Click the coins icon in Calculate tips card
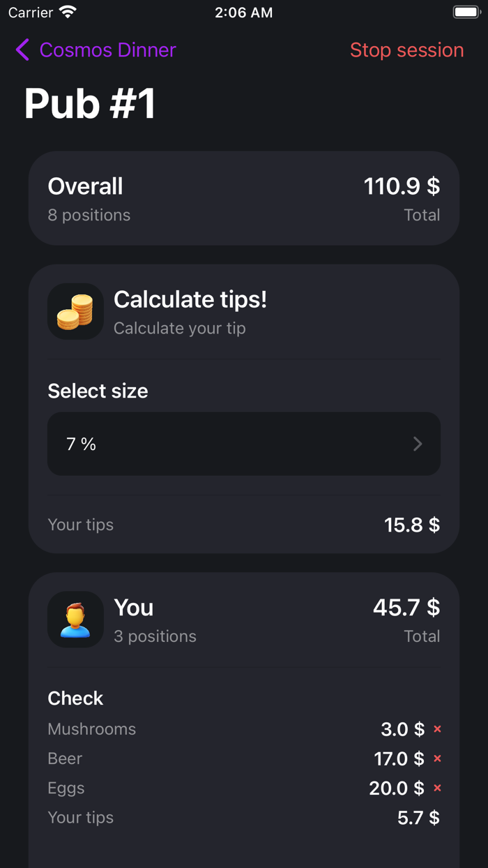This screenshot has width=488, height=868. click(x=75, y=311)
